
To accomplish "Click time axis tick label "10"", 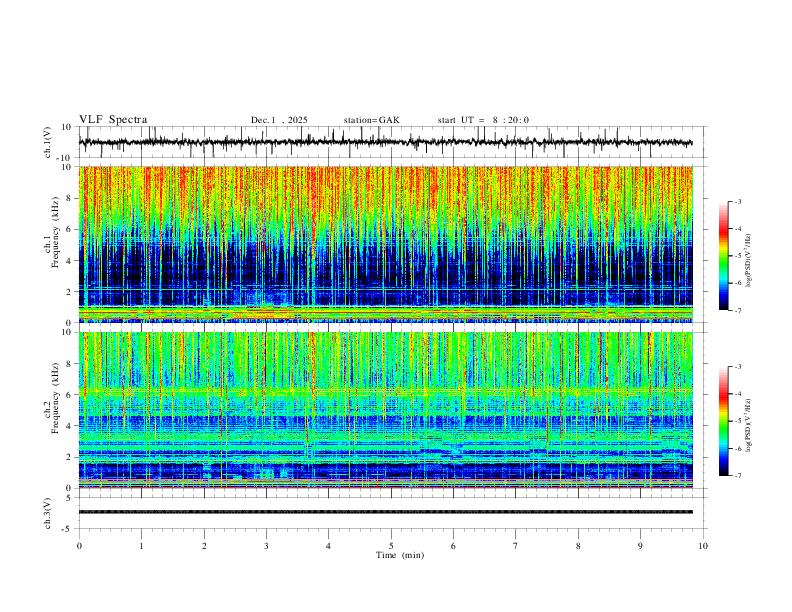I will pyautogui.click(x=703, y=546).
